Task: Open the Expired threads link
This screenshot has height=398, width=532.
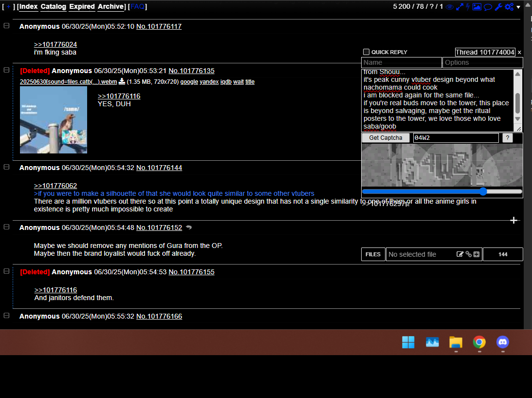Action: 82,6
